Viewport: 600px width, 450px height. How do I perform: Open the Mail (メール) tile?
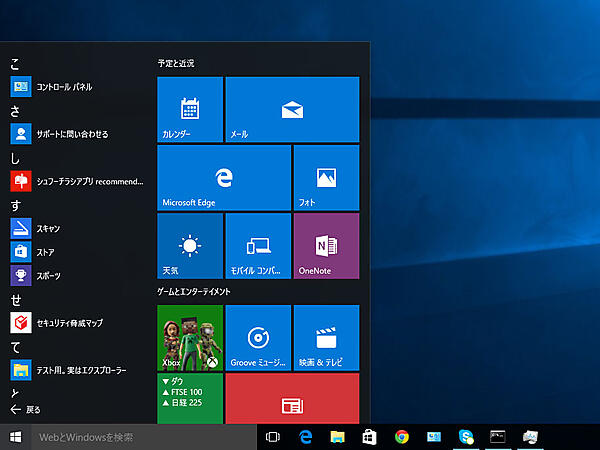[x=292, y=109]
